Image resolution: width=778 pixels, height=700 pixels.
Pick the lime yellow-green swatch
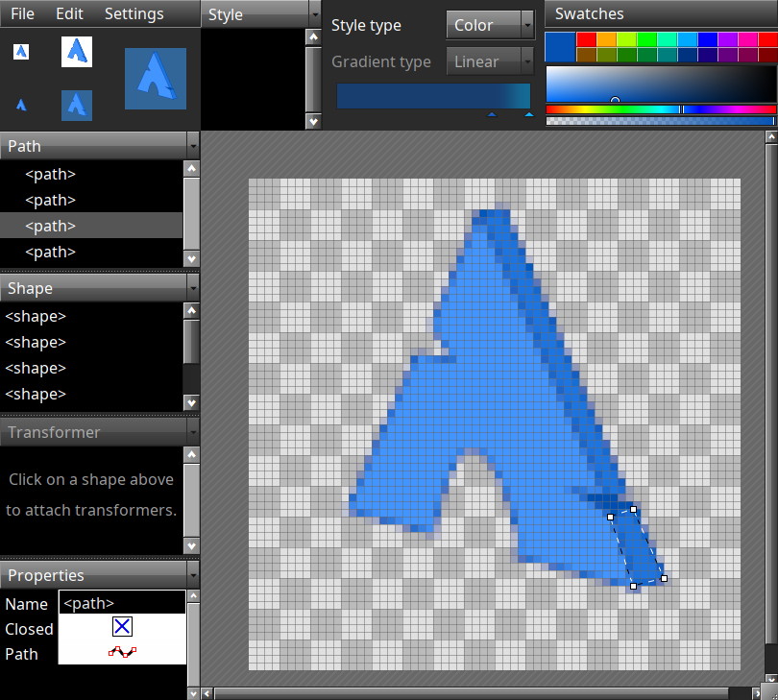[x=626, y=39]
